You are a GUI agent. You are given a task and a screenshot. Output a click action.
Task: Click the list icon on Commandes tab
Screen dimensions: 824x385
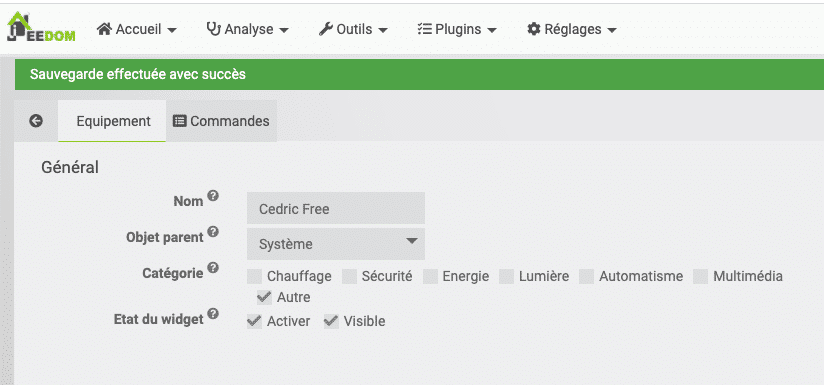(180, 121)
